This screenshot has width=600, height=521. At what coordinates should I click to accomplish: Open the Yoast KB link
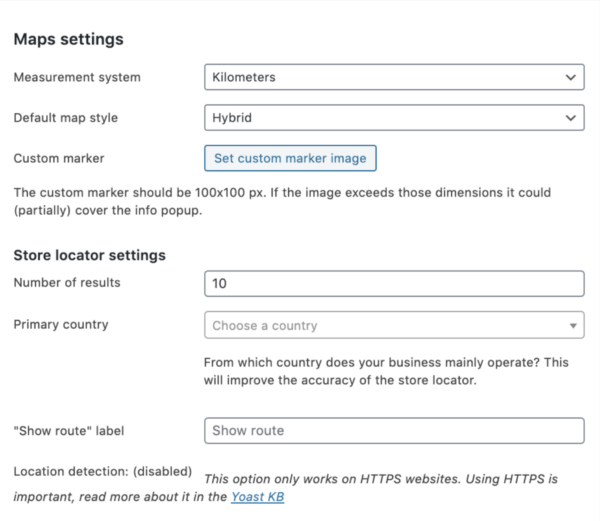click(x=258, y=497)
